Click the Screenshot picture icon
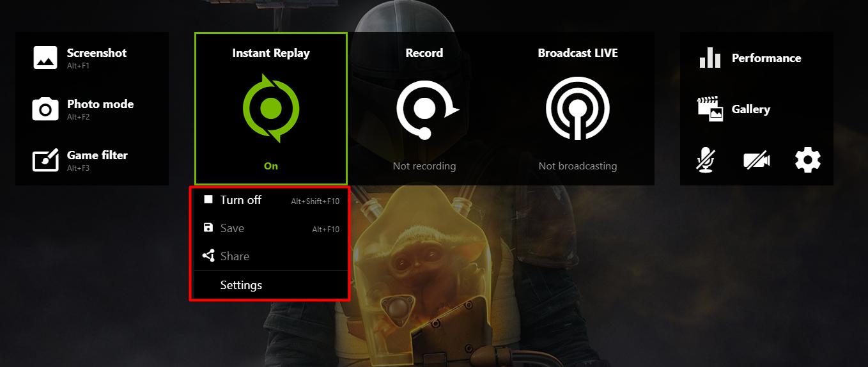Viewport: 868px width, 367px height. tap(45, 58)
